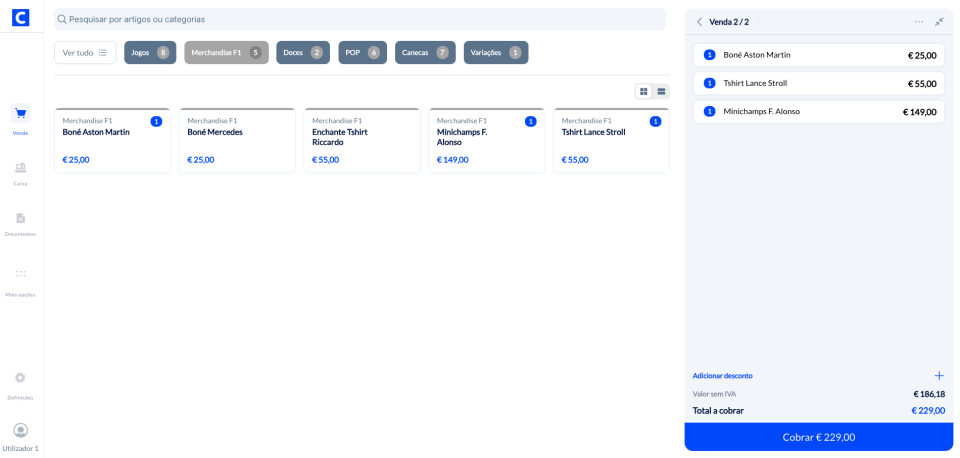
Task: Go to previous sale with left chevron
Action: (699, 22)
